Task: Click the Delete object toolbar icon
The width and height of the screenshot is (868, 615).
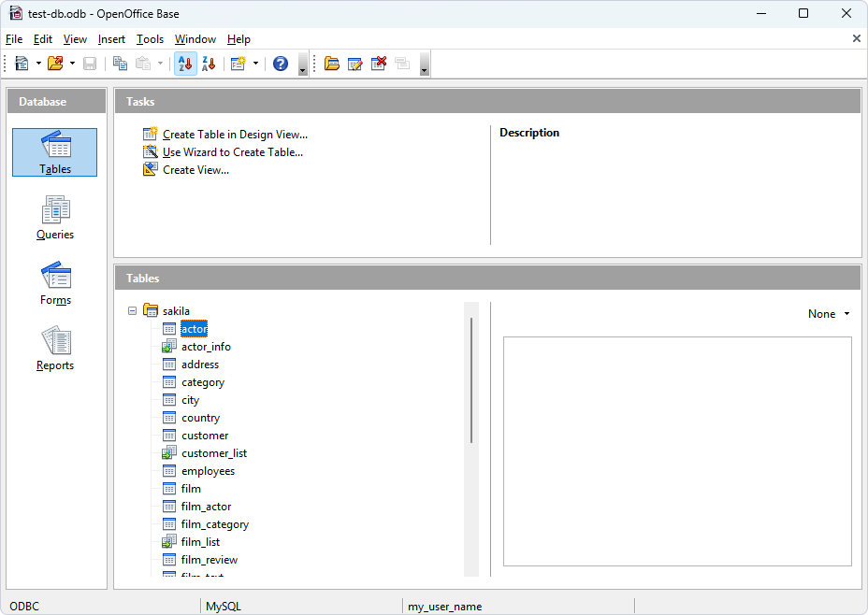Action: (378, 63)
